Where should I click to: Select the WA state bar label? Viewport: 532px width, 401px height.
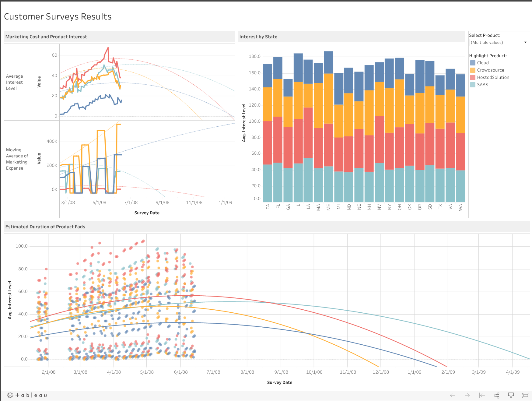click(x=460, y=207)
